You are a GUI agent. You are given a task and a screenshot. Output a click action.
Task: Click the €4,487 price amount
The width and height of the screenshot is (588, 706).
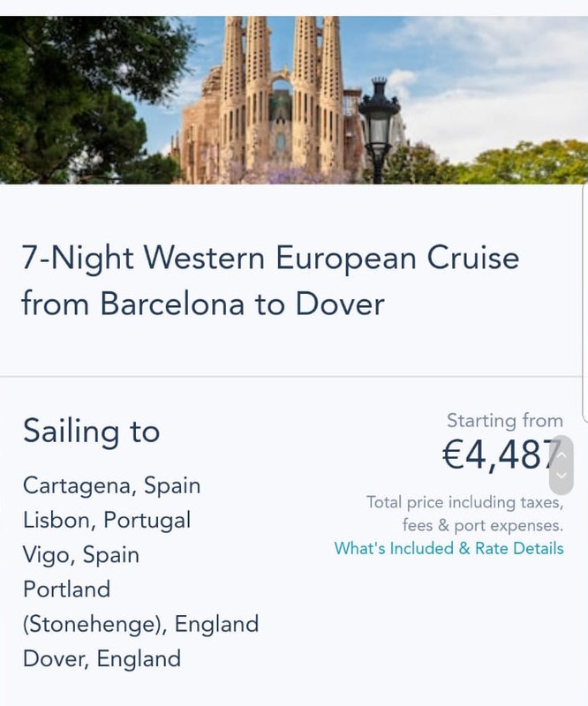point(499,456)
